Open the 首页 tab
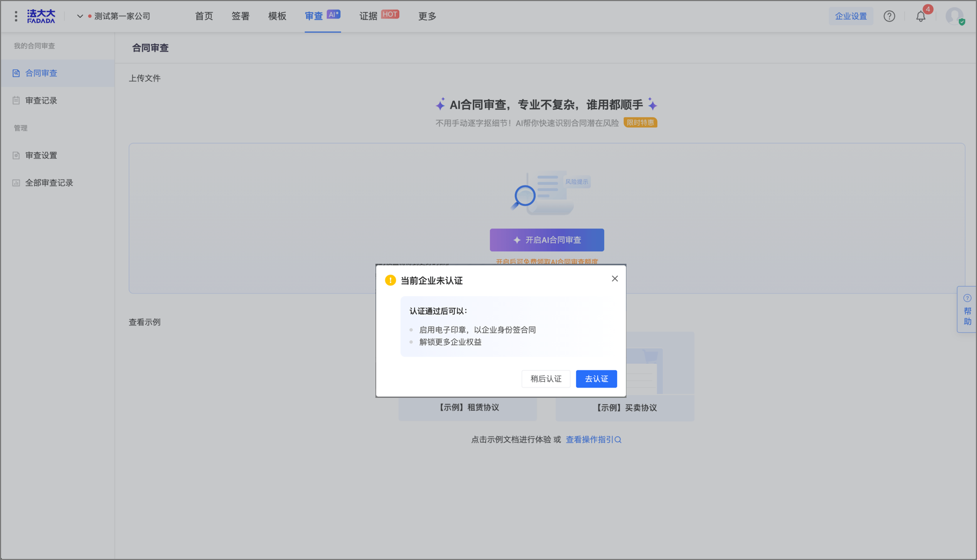 204,16
